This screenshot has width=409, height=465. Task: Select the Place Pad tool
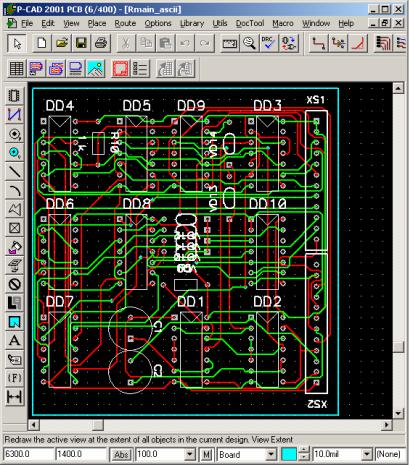[x=14, y=134]
